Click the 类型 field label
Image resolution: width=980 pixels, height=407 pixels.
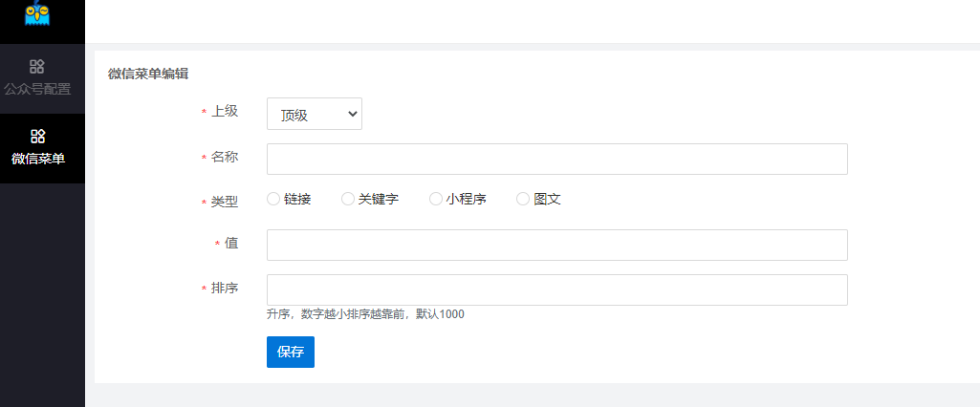[225, 203]
